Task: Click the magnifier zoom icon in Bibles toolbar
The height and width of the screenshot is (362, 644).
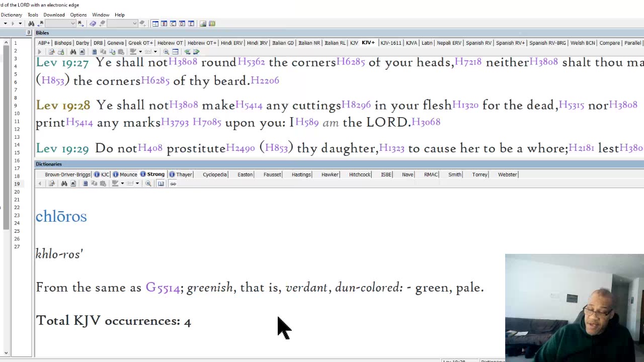Action: [x=166, y=52]
